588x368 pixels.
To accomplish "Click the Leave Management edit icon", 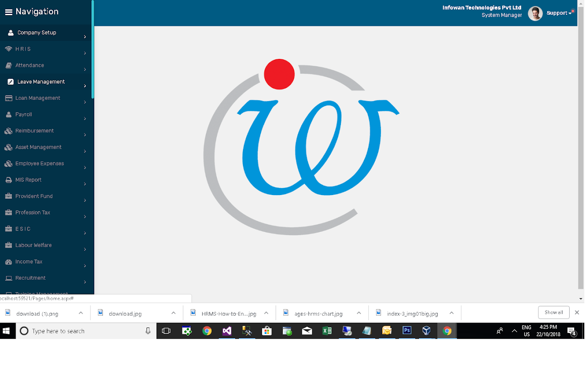I will click(x=11, y=82).
